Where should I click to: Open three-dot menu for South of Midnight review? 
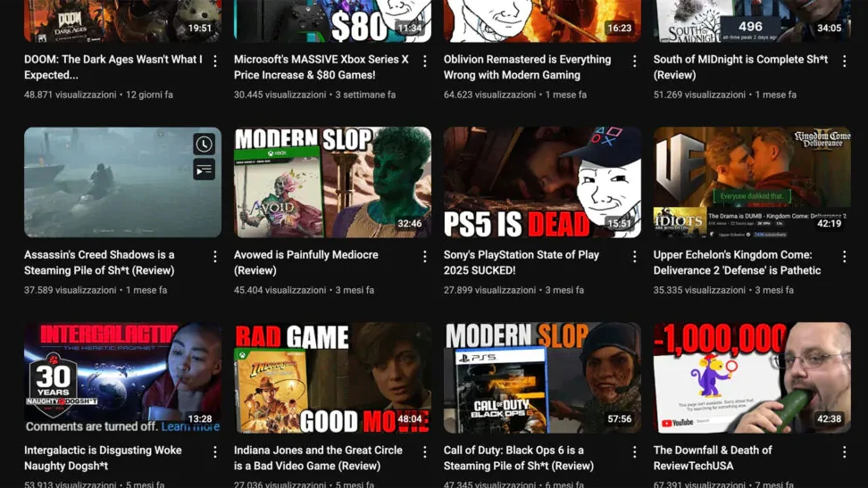point(845,62)
